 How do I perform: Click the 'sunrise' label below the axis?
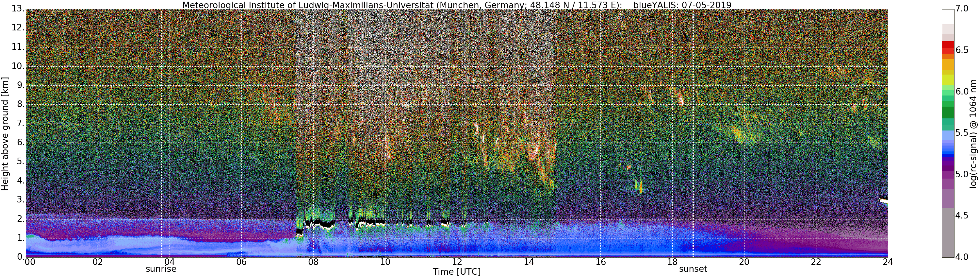point(161,269)
